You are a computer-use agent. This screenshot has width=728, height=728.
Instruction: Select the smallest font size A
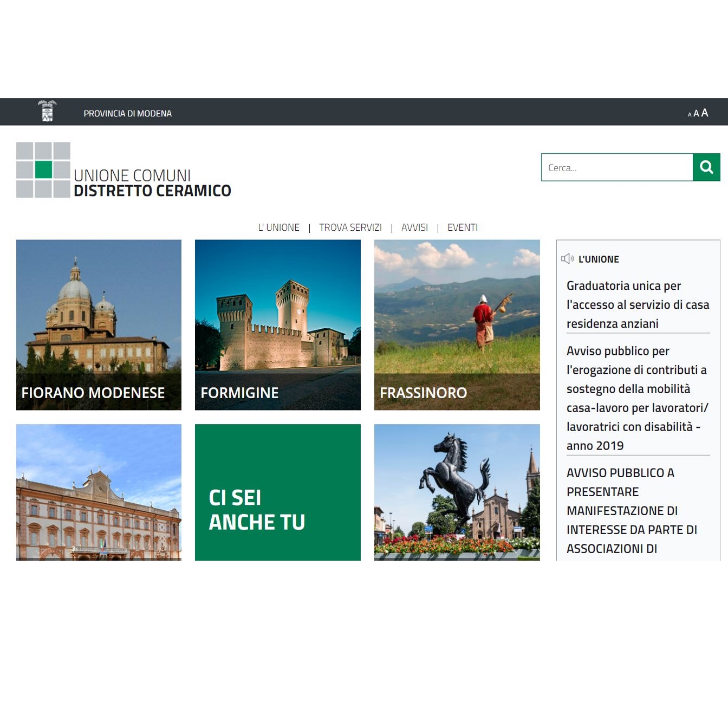coord(690,114)
